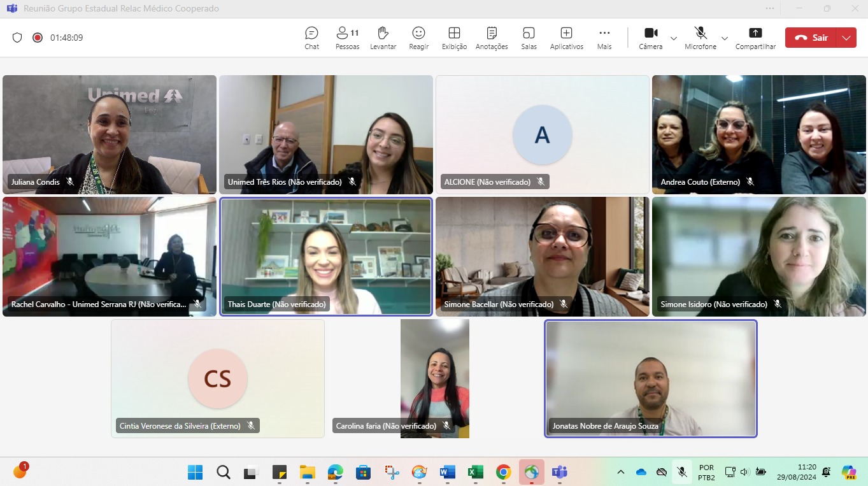868x486 pixels.
Task: Toggle the Câmera on or off
Action: coord(650,38)
